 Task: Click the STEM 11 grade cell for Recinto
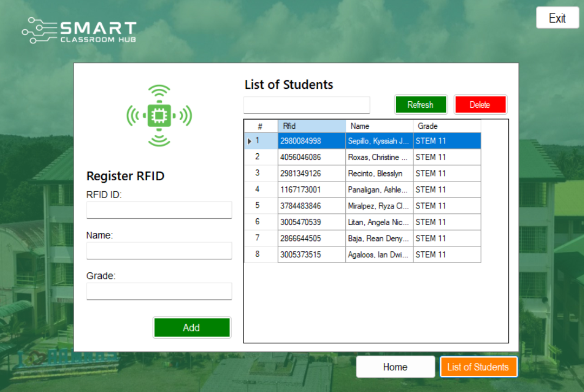(447, 174)
